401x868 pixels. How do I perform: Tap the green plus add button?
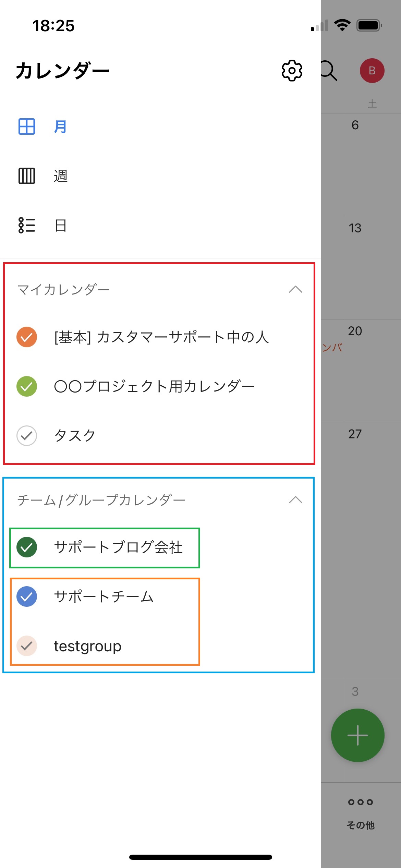pos(357,735)
